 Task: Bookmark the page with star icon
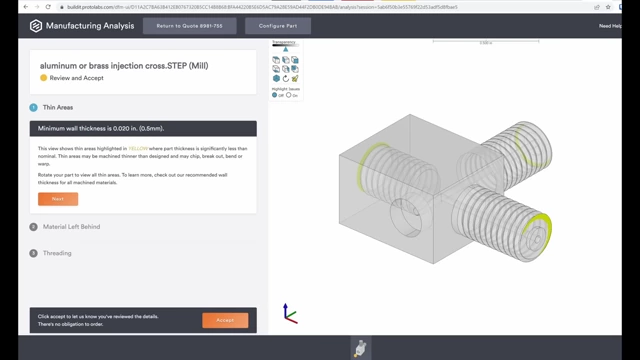click(608, 7)
